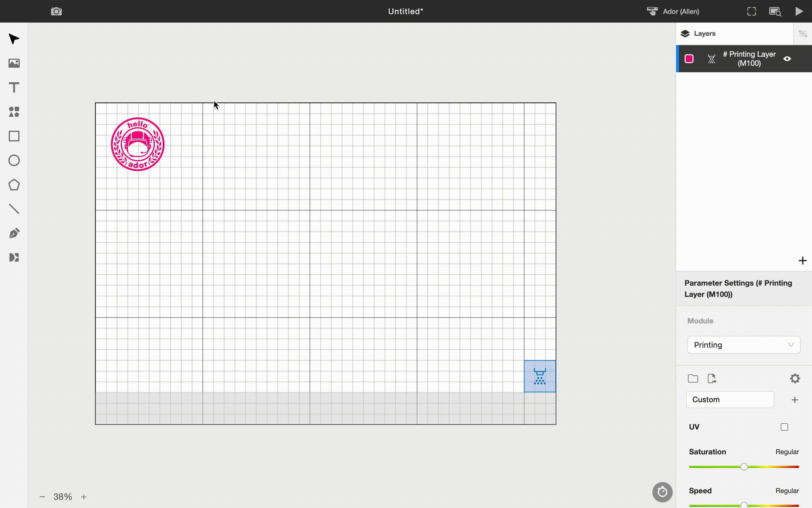Expand the Printing module dropdown

tap(744, 345)
